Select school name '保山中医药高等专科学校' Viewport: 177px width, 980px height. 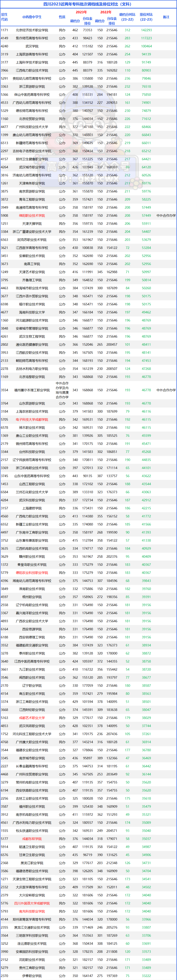32,95
